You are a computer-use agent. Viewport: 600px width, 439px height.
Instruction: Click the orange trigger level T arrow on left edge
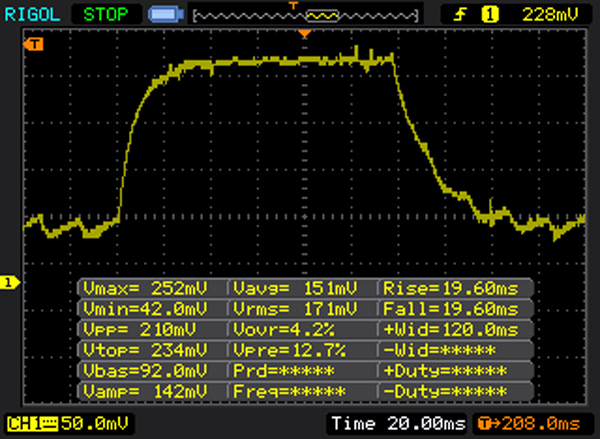(33, 44)
